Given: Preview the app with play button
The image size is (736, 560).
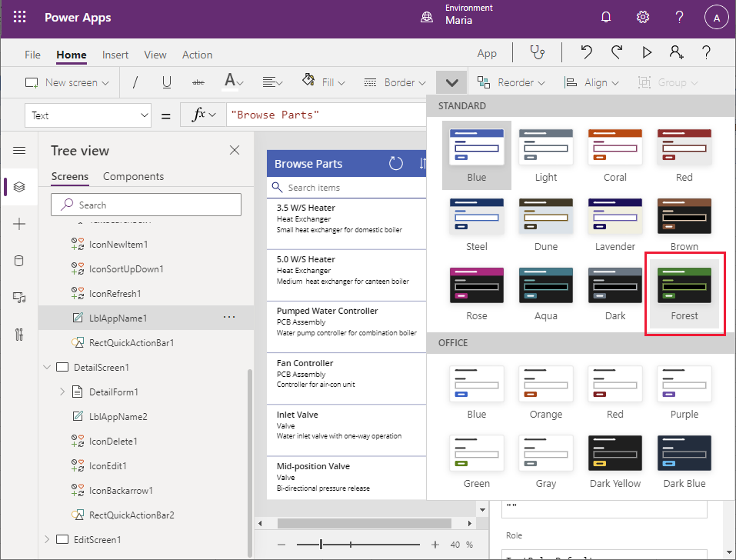Looking at the screenshot, I should pos(647,52).
